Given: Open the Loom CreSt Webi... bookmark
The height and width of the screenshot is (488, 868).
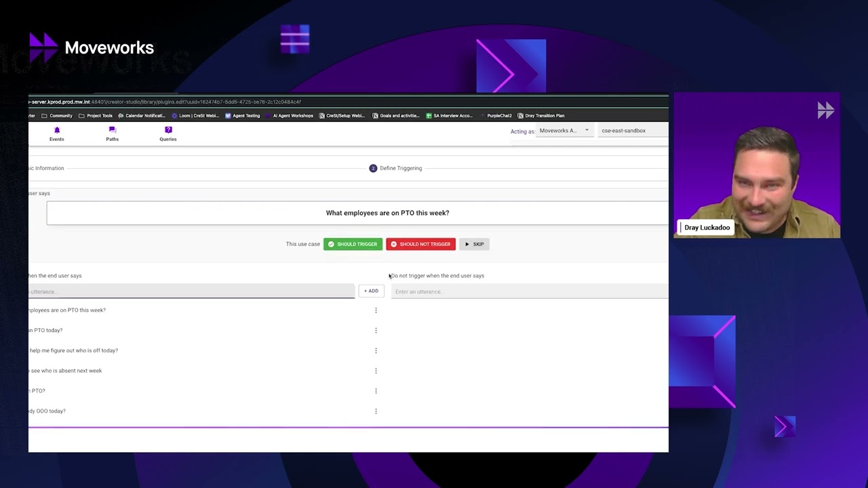Looking at the screenshot, I should pos(195,116).
